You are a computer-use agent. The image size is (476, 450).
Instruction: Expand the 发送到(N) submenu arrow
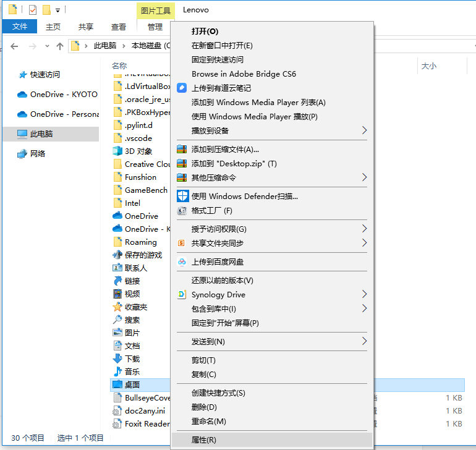point(364,341)
